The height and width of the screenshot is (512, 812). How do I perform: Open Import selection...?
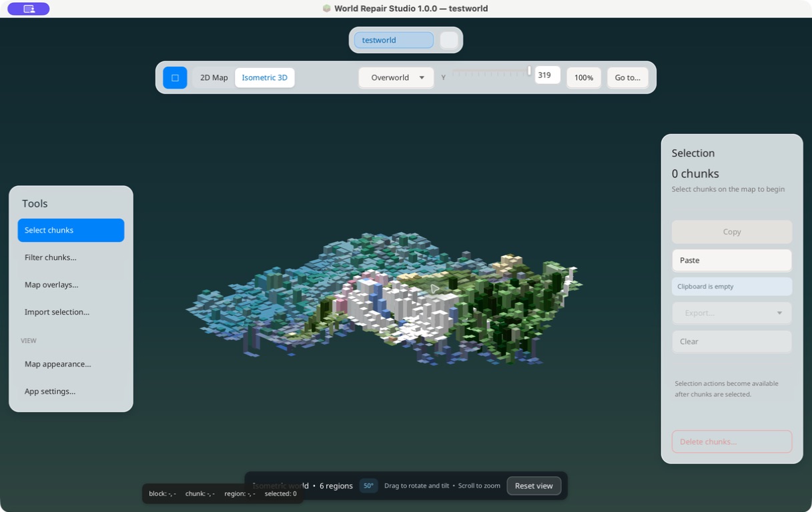(71, 312)
